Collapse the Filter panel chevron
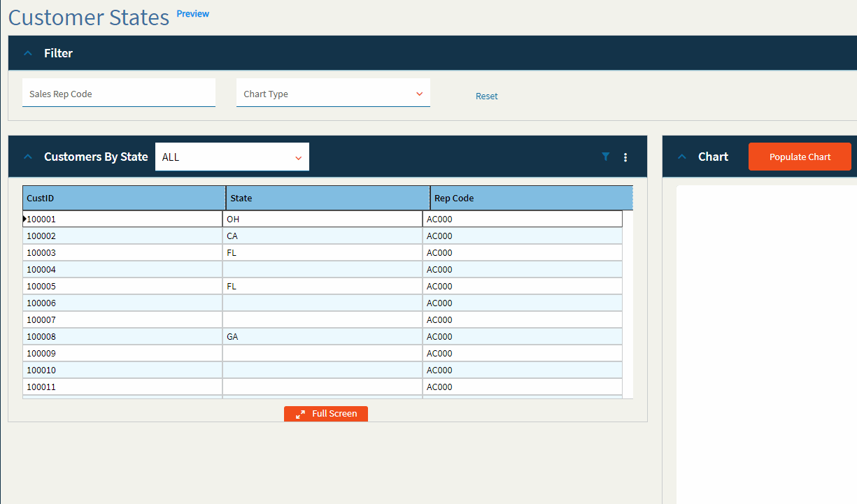 28,53
